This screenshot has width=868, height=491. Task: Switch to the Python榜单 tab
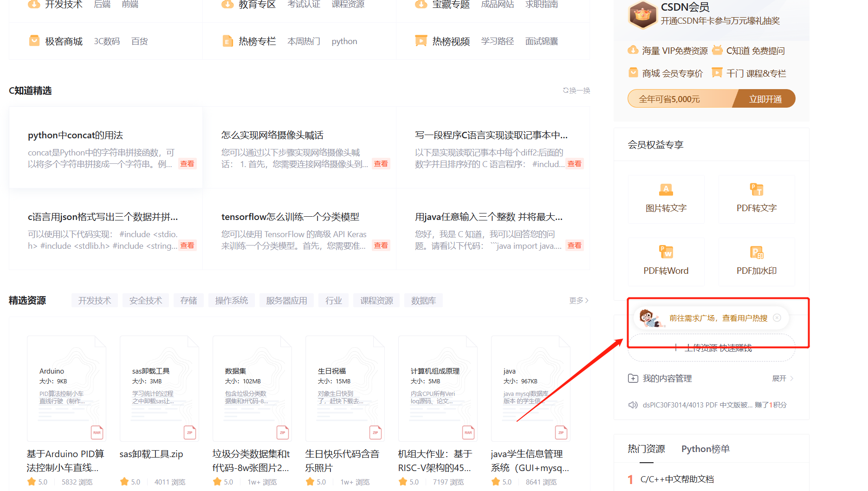pyautogui.click(x=705, y=449)
